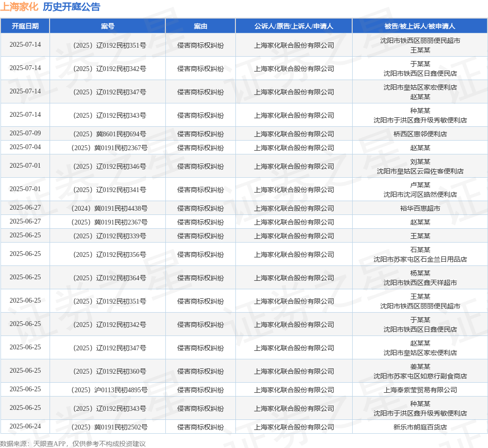
Task: Click 冀0191民初2367号 in the 2025-06-27 row
Action: [x=110, y=222]
